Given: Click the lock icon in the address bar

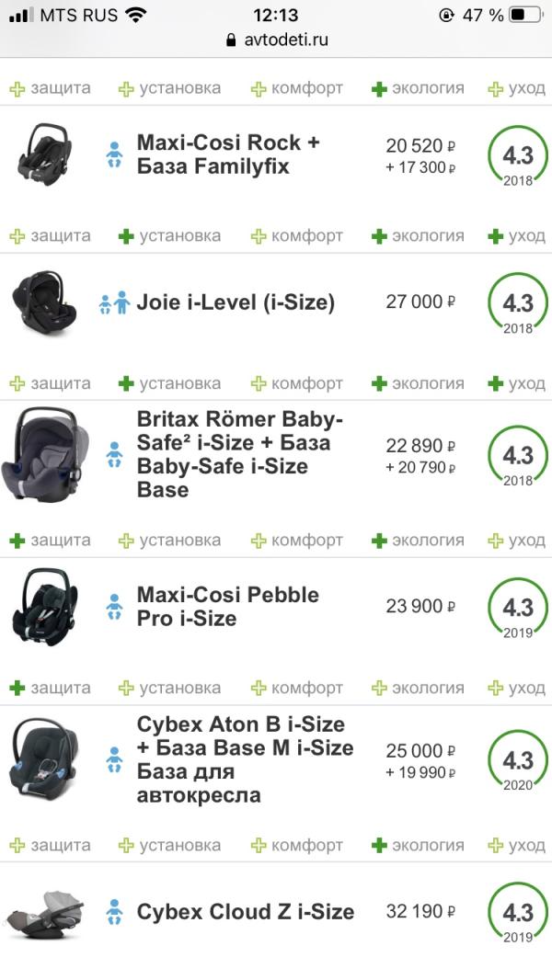Looking at the screenshot, I should [230, 40].
